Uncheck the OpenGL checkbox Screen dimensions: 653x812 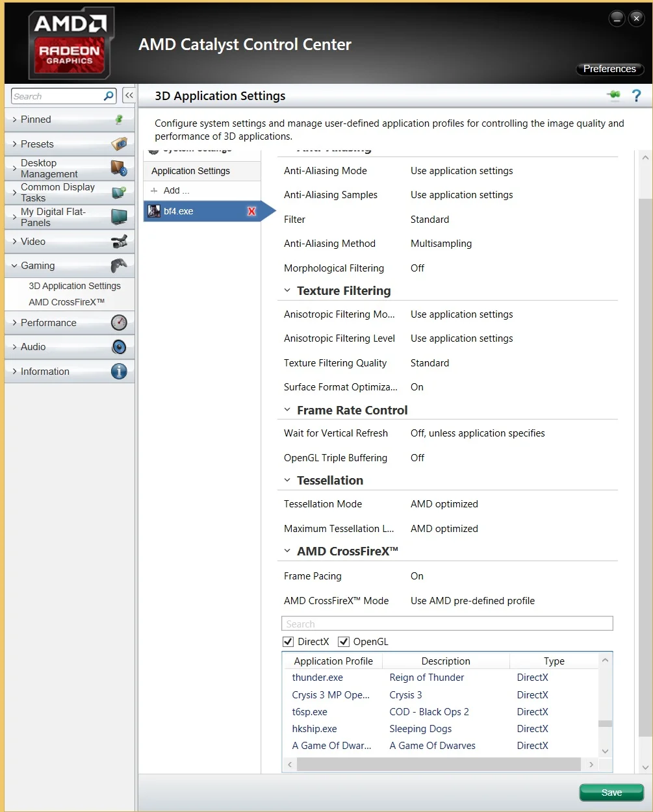pyautogui.click(x=344, y=642)
